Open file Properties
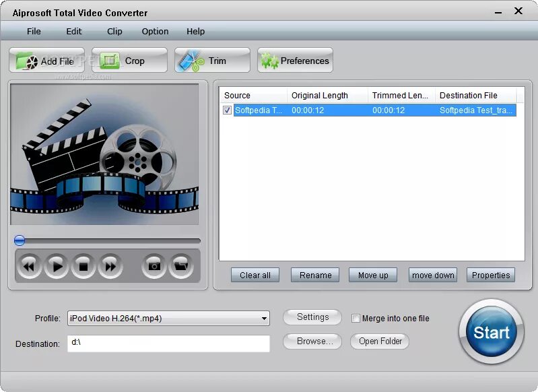The height and width of the screenshot is (392, 538). 491,275
